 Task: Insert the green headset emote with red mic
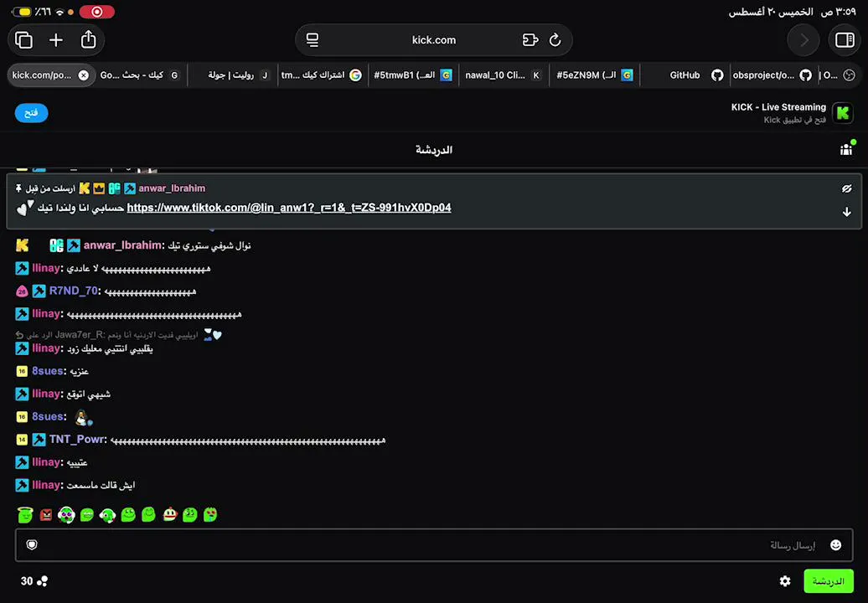107,515
